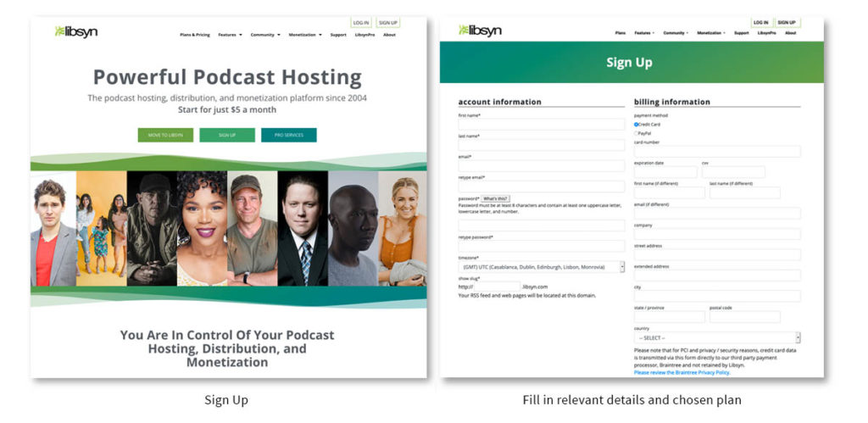This screenshot has width=868, height=423.
Task: Click the account information heading
Action: (x=500, y=102)
